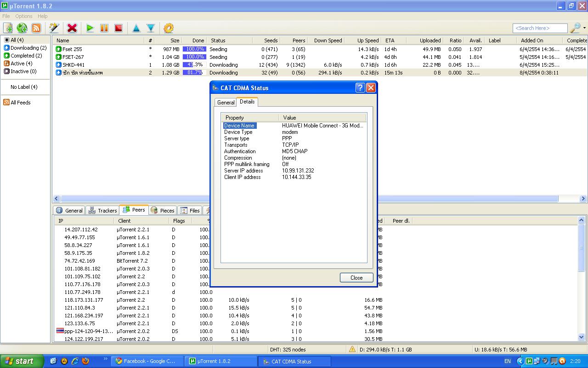
Task: Select the Downloading (2) category
Action: click(x=25, y=48)
